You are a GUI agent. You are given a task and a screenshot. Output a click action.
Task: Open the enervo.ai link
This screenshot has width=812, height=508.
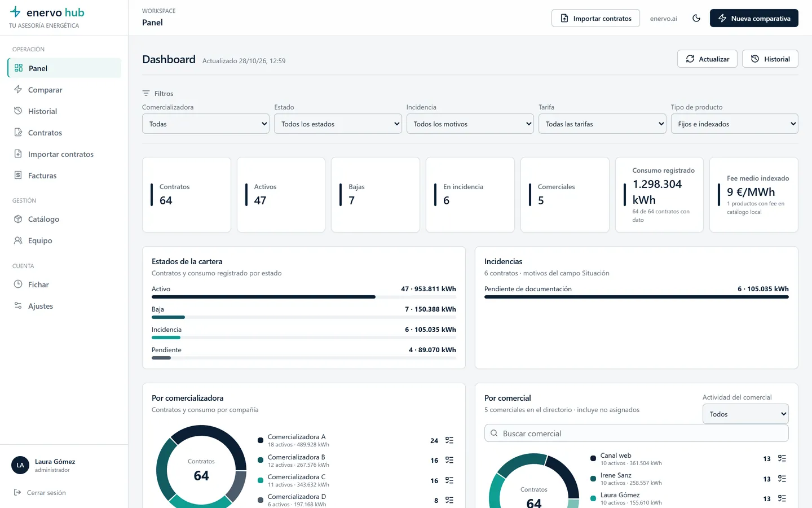(x=663, y=19)
